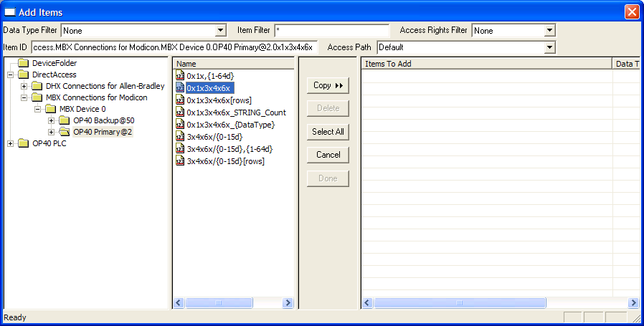644x326 pixels.
Task: Click the Items To Add column header
Action: [x=486, y=64]
